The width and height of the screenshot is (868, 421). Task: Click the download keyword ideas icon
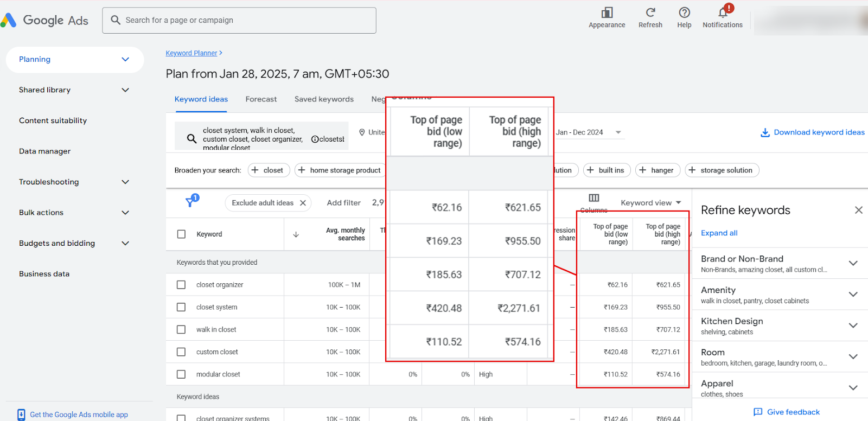(765, 132)
